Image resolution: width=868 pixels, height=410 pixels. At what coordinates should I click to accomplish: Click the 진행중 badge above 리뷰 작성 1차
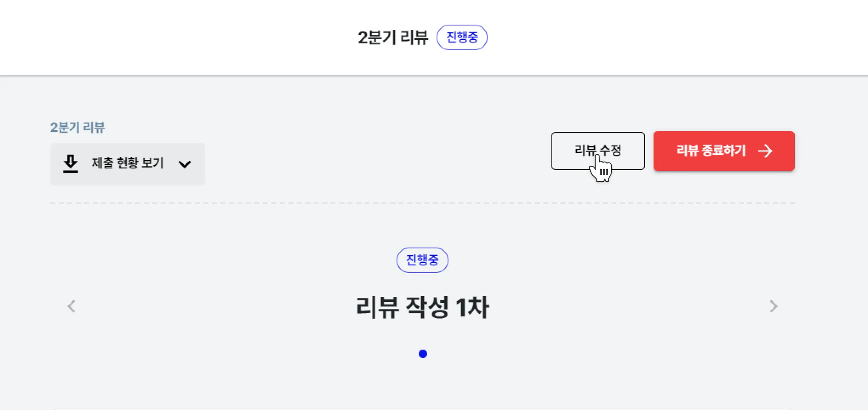click(x=423, y=260)
